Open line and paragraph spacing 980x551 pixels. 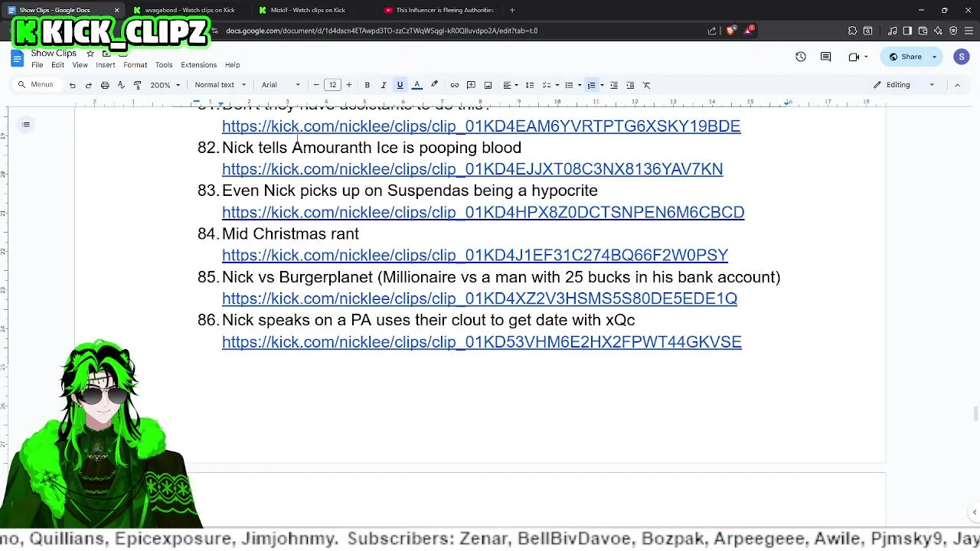(529, 85)
